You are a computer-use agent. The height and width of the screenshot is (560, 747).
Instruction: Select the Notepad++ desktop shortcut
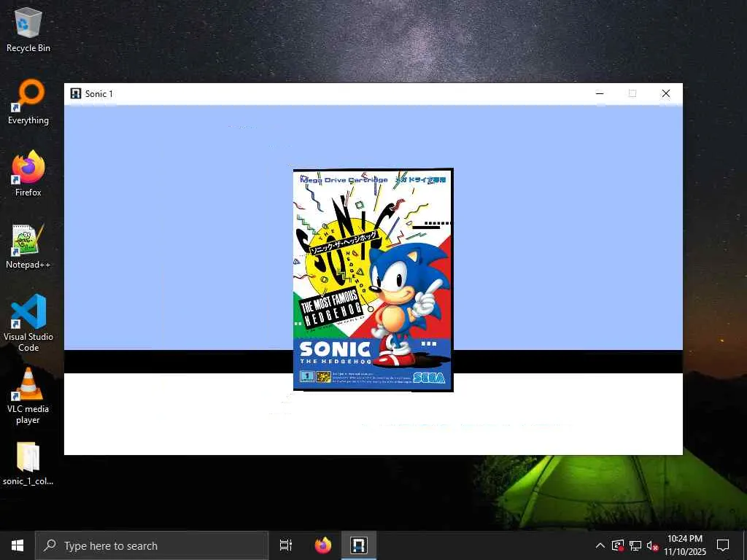[28, 246]
